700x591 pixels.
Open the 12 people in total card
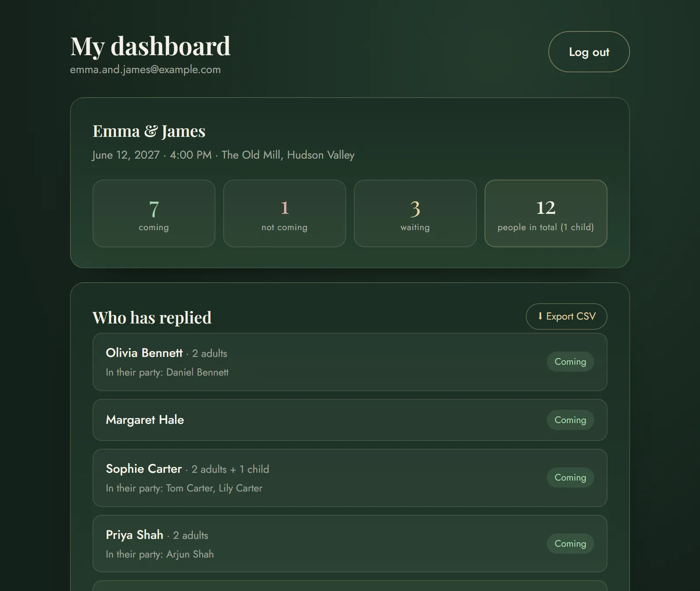click(546, 213)
